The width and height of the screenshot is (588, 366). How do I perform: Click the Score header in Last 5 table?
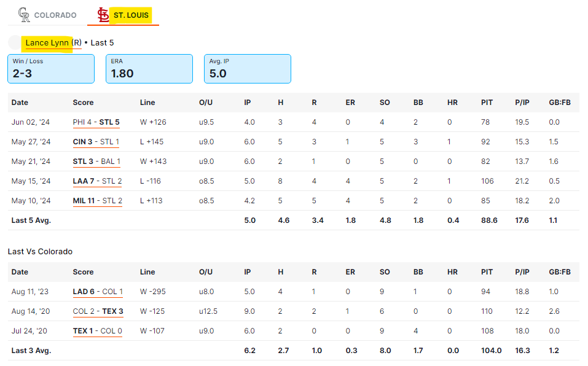click(x=83, y=103)
